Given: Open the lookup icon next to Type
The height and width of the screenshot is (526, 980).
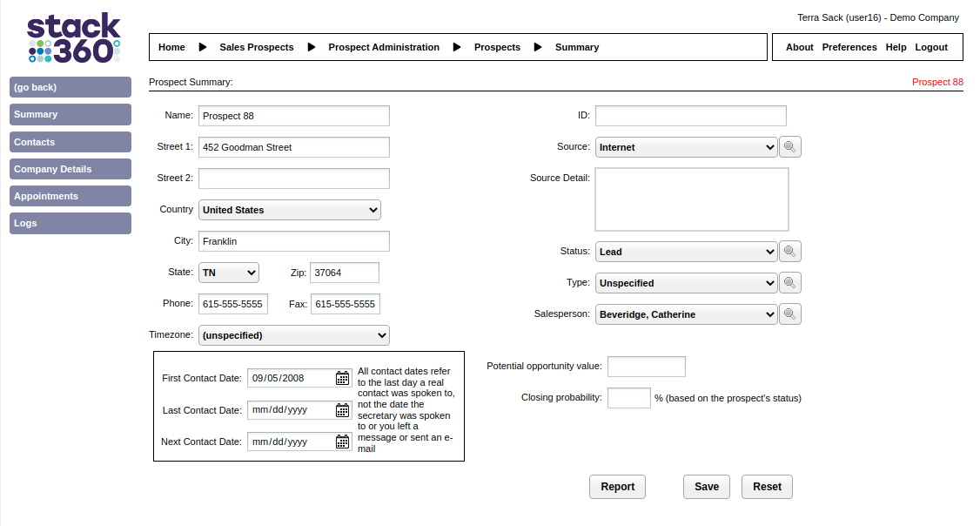Looking at the screenshot, I should (789, 283).
